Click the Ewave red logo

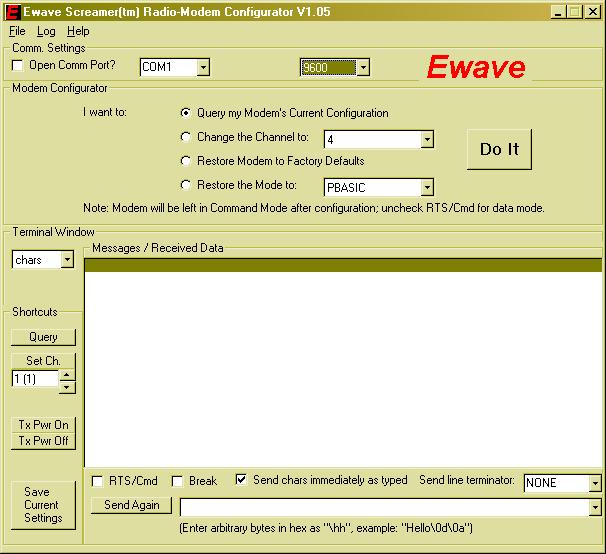point(476,67)
